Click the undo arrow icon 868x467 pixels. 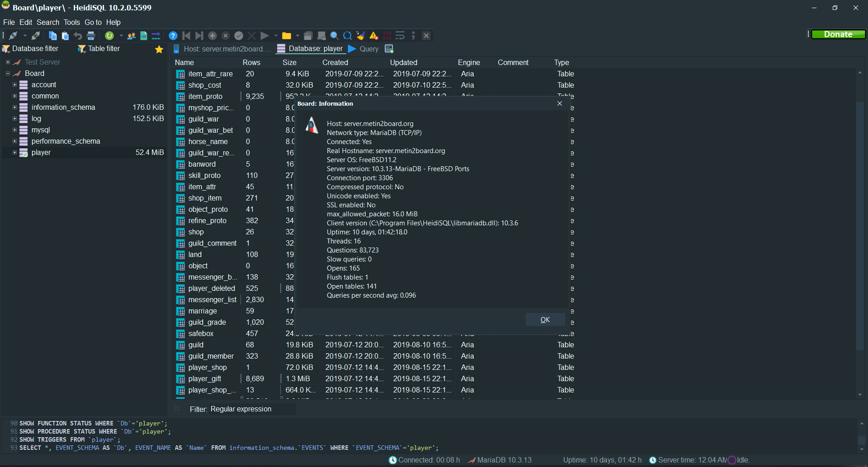coord(78,36)
